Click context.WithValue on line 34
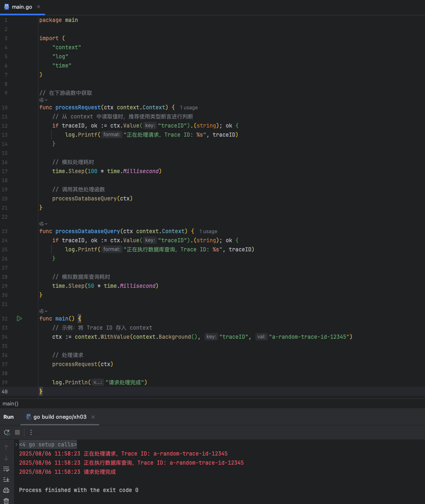 (102, 337)
